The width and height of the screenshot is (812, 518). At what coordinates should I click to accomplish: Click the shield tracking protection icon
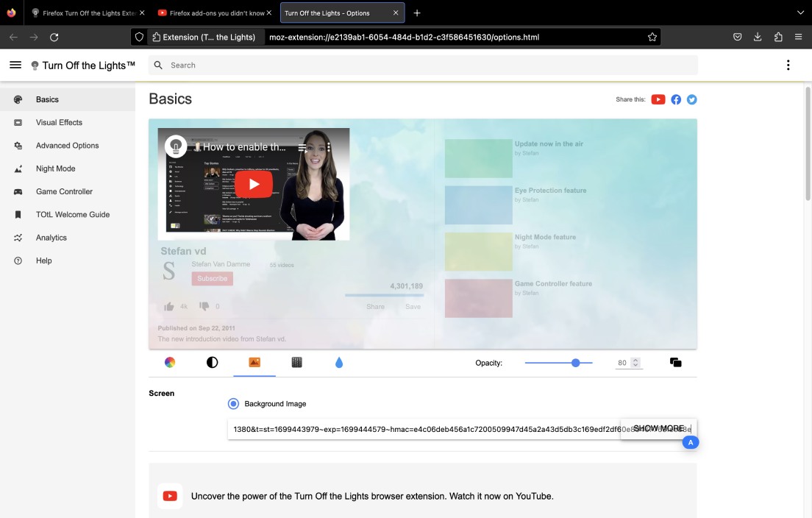[139, 38]
